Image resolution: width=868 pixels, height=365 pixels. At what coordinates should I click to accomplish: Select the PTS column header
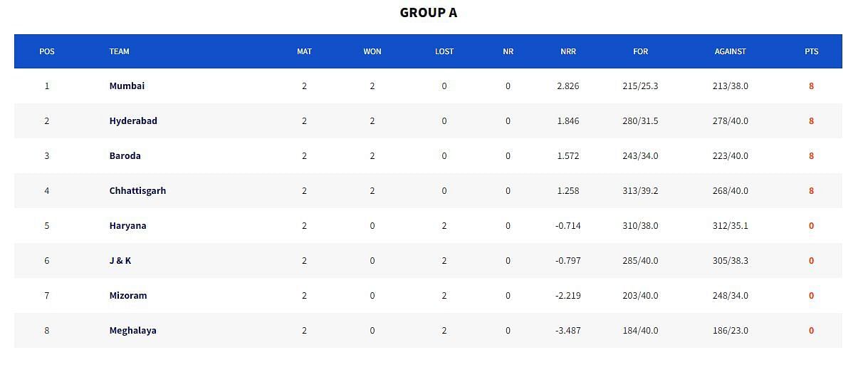point(811,51)
